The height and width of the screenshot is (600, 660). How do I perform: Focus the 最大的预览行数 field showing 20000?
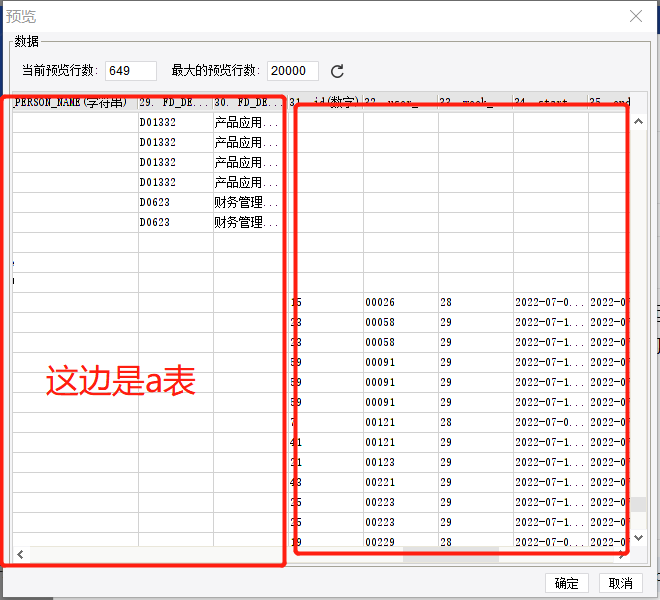(x=293, y=71)
